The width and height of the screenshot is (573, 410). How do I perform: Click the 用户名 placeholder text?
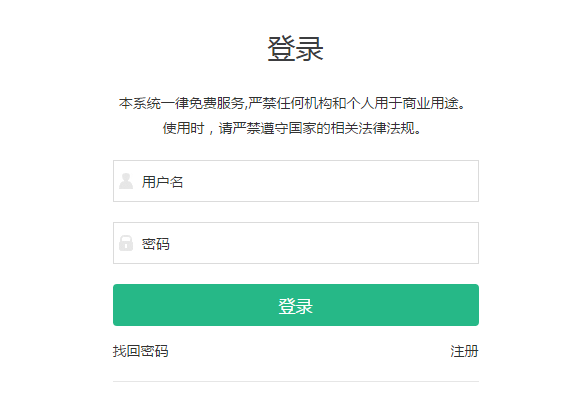pos(162,182)
